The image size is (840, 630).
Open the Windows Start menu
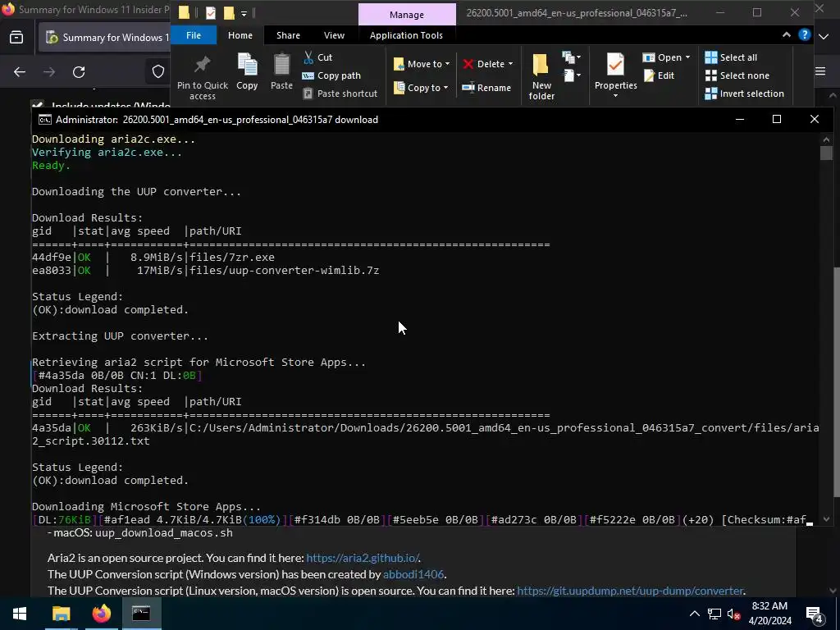[x=20, y=614]
